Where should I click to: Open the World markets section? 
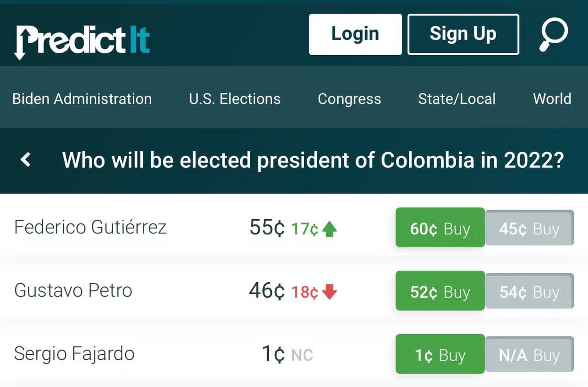tap(552, 99)
